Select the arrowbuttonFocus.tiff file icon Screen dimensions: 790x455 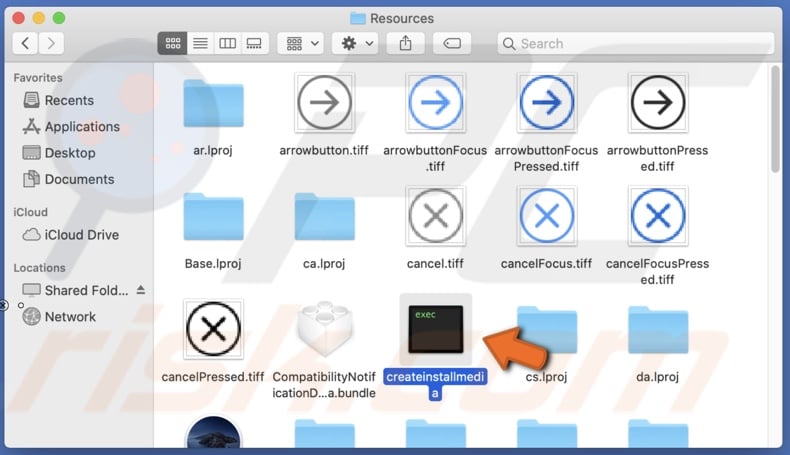[x=435, y=103]
